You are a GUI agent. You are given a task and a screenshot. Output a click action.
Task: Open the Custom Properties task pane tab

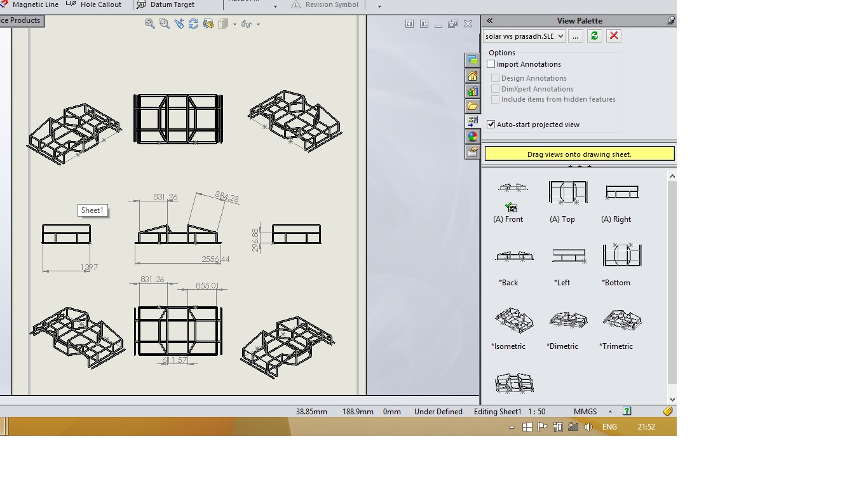472,152
